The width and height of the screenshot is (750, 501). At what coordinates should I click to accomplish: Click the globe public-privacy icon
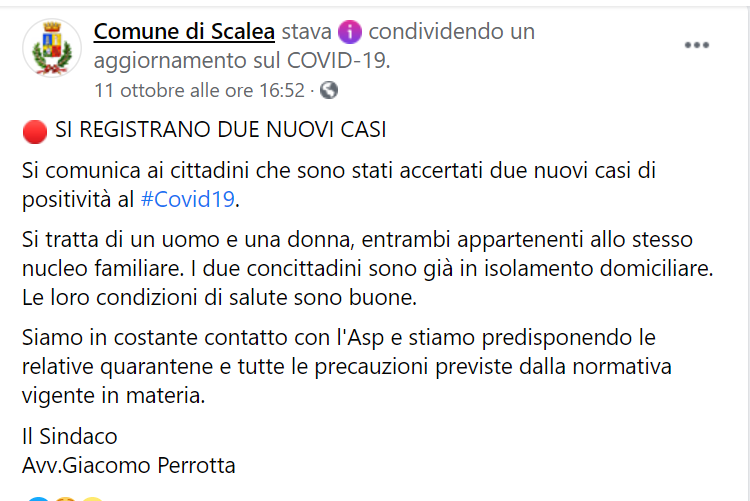(329, 90)
